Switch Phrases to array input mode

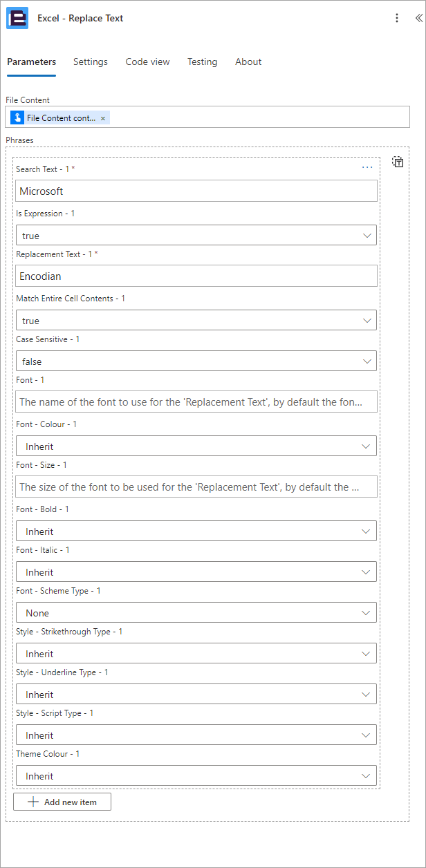pos(398,162)
